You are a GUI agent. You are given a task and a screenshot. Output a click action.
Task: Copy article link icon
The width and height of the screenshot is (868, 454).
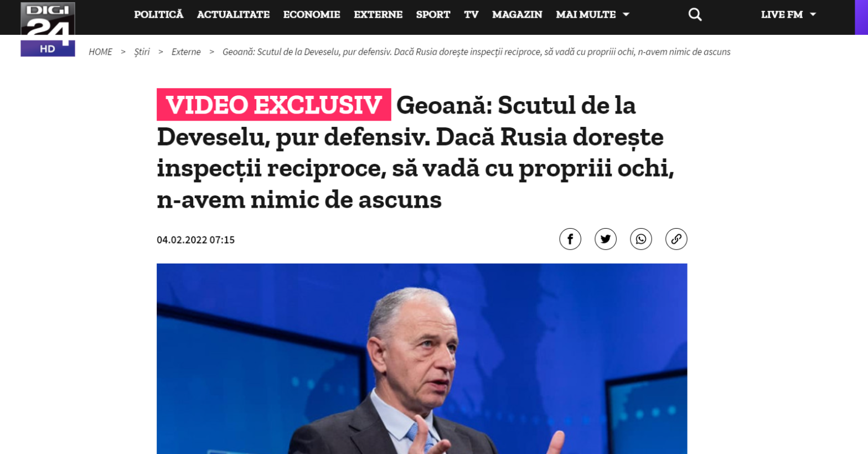[676, 239]
